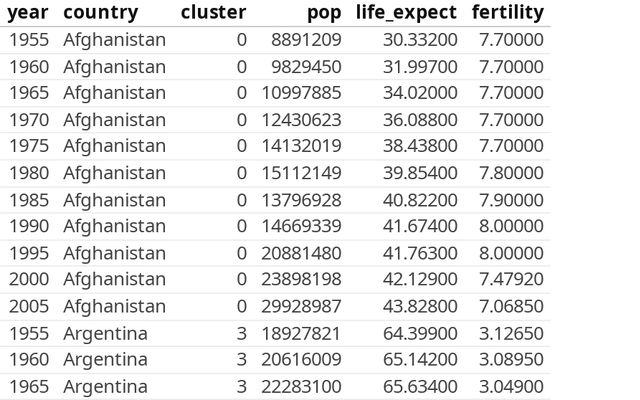Select fertility cell 3.12650

click(511, 332)
